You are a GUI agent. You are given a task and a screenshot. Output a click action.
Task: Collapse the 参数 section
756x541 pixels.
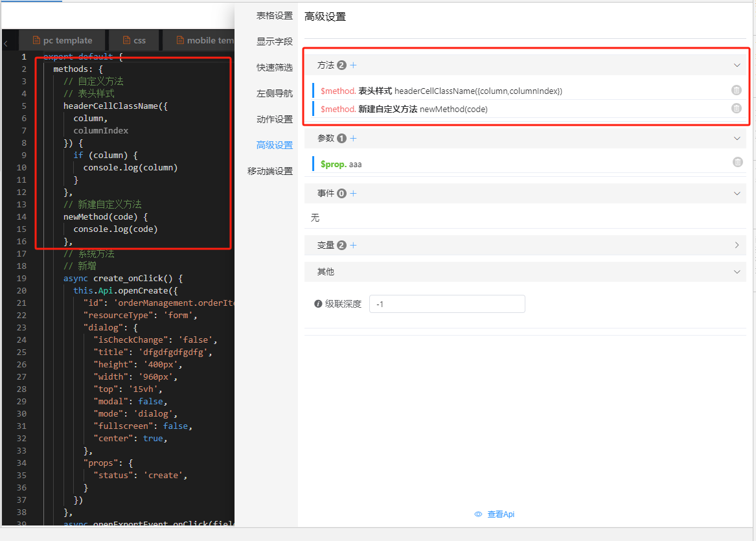pyautogui.click(x=737, y=138)
